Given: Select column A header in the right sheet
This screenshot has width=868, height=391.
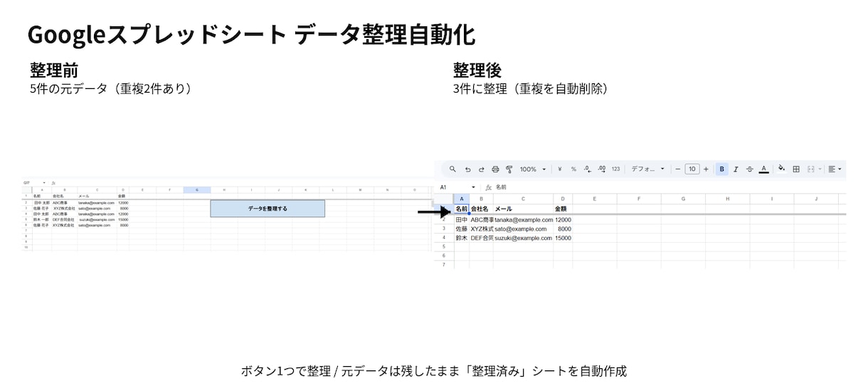Looking at the screenshot, I should click(x=462, y=198).
